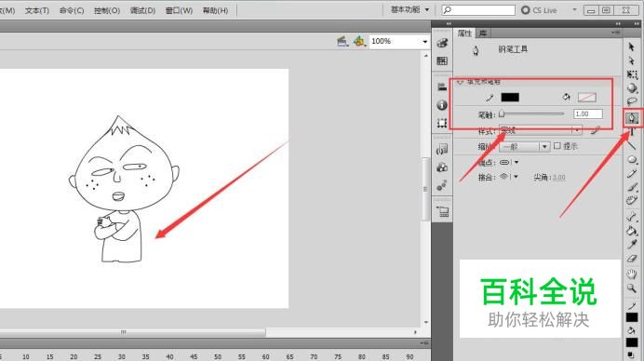Click the no-fill color swatch in Properties
Image resolution: width=644 pixels, height=361 pixels.
587,98
